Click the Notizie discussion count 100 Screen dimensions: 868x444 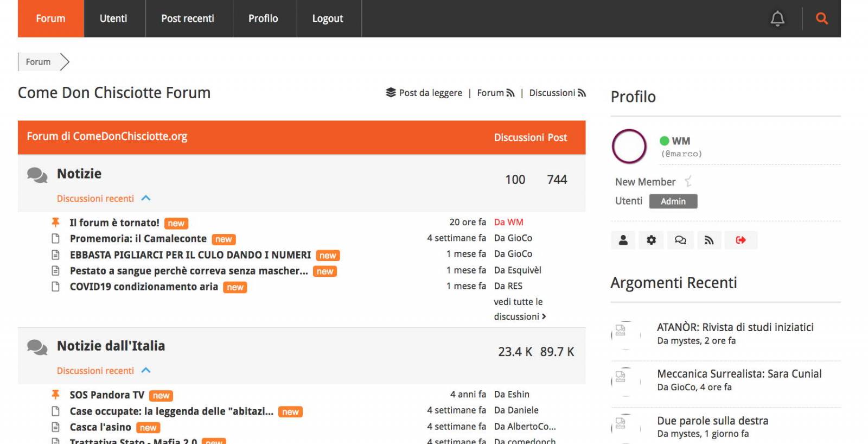tap(515, 180)
